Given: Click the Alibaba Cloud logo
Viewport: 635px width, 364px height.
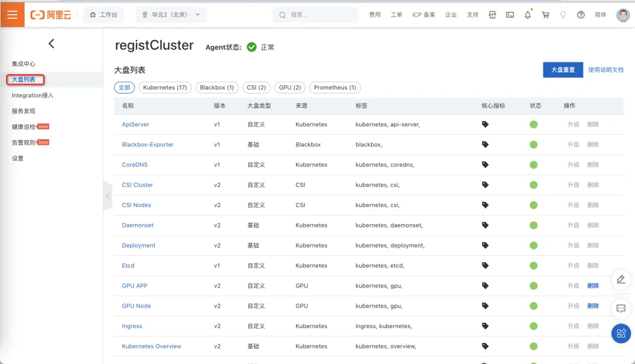Looking at the screenshot, I should (x=51, y=15).
